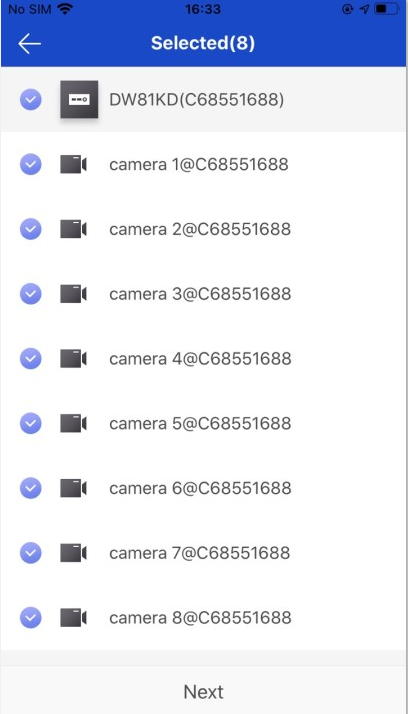
Task: Uncheck the DW81KD(C68551688) device checkbox
Action: tap(31, 100)
